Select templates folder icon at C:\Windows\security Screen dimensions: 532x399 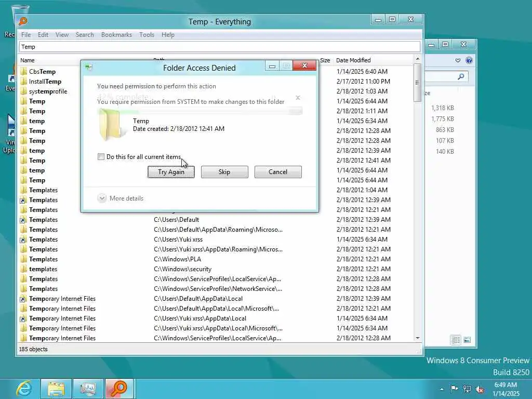tap(23, 269)
